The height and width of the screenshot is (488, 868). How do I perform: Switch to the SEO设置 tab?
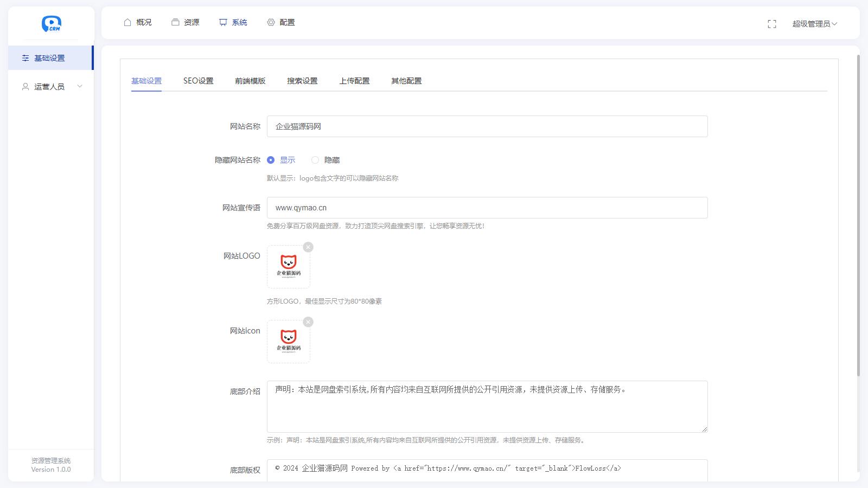pyautogui.click(x=198, y=81)
